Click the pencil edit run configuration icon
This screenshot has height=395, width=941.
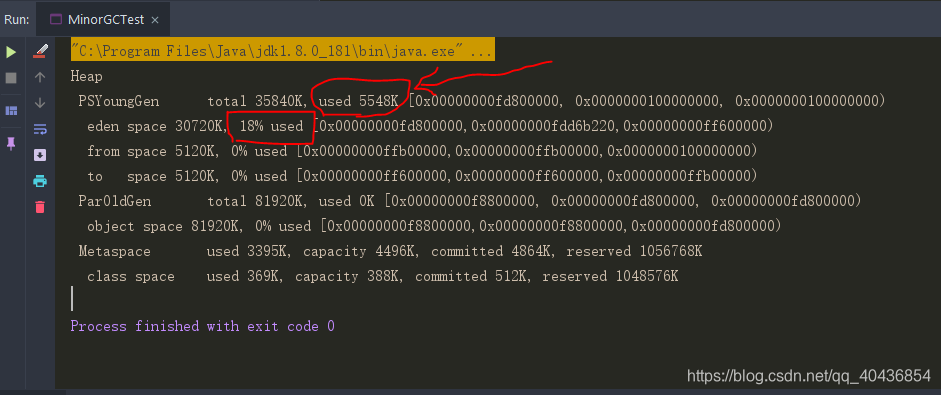click(40, 51)
